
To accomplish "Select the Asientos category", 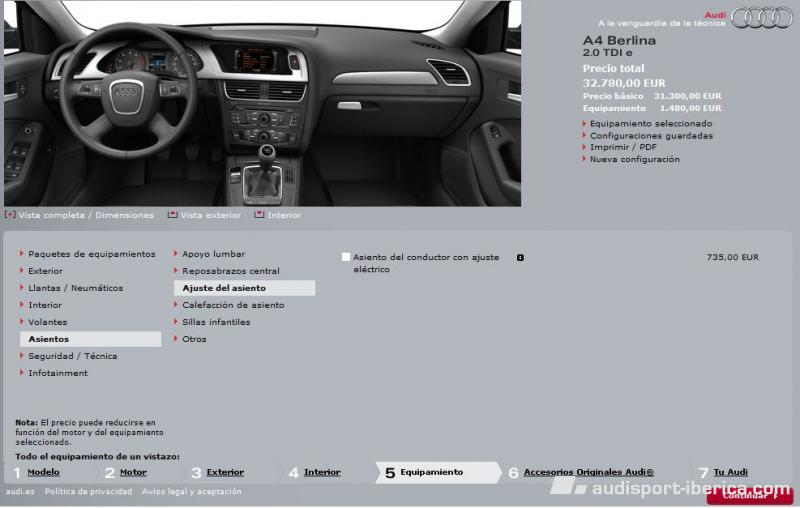I will pyautogui.click(x=90, y=339).
